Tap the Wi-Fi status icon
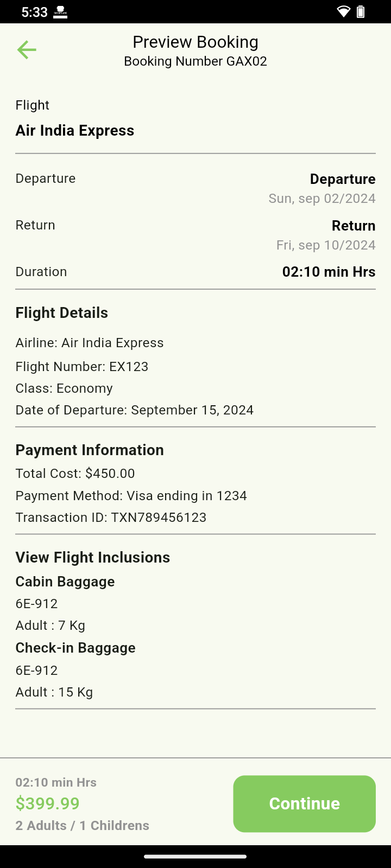The width and height of the screenshot is (391, 868). point(343,11)
